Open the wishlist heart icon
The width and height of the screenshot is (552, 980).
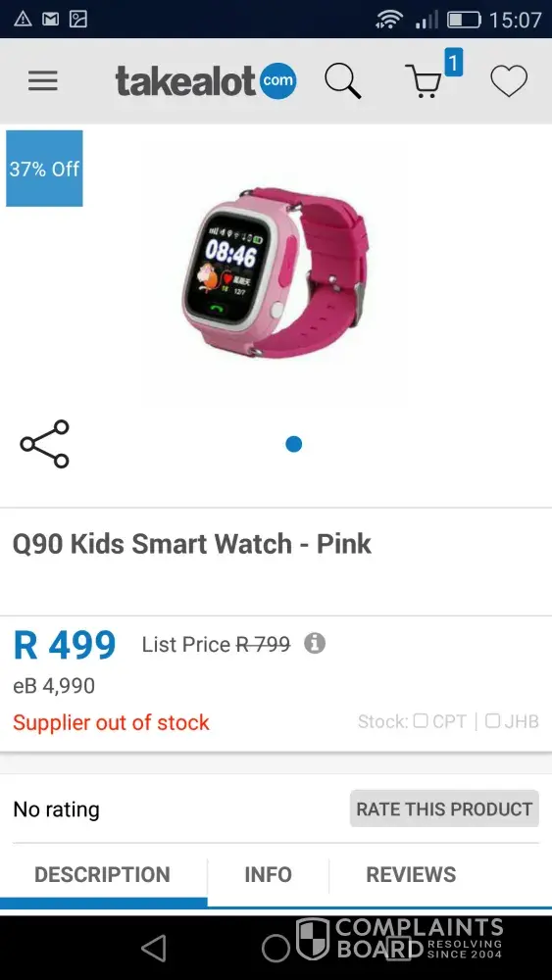point(508,81)
